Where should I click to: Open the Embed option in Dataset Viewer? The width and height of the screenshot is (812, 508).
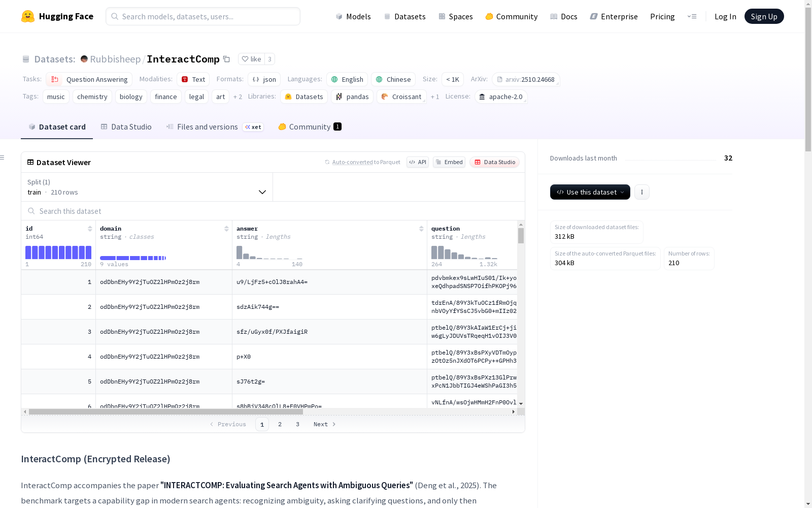tap(449, 162)
